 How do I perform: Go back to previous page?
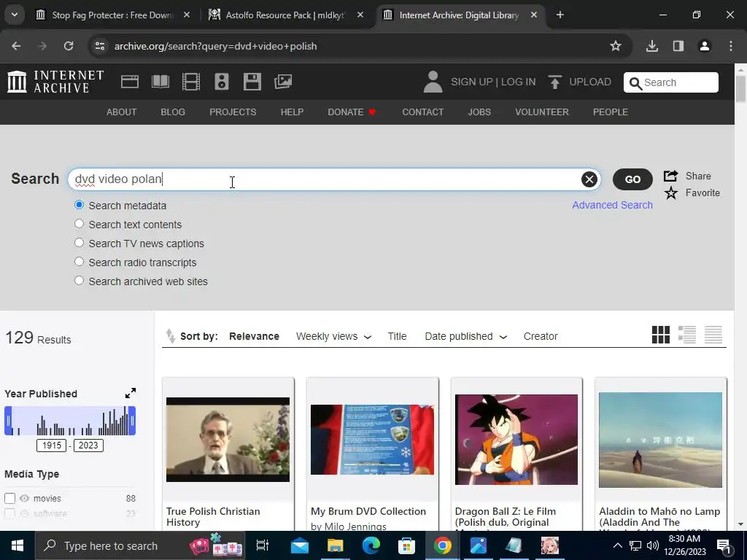pyautogui.click(x=16, y=46)
